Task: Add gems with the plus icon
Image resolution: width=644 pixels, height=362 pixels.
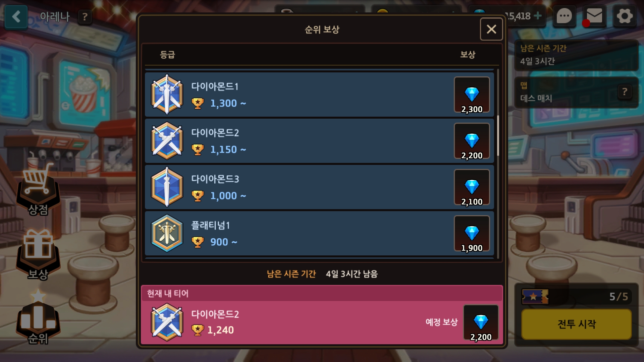Action: 538,16
